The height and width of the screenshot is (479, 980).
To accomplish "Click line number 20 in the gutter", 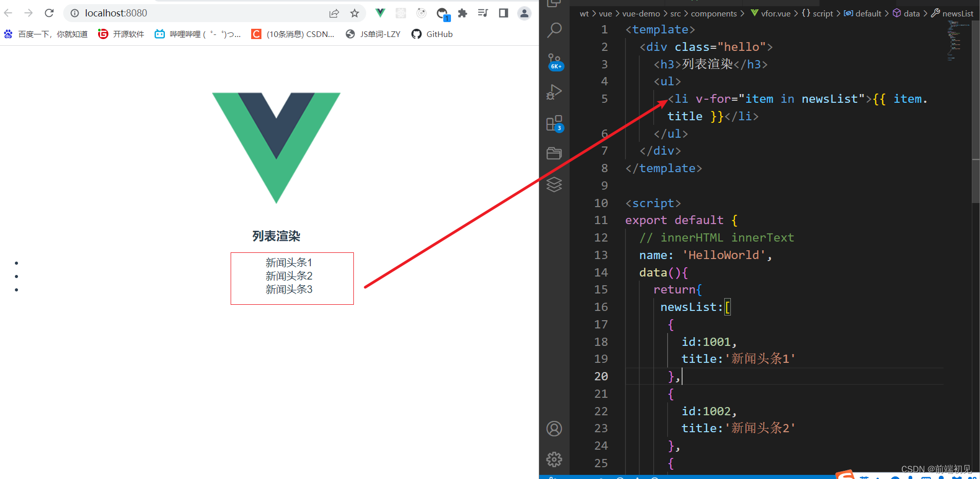I will click(x=601, y=376).
